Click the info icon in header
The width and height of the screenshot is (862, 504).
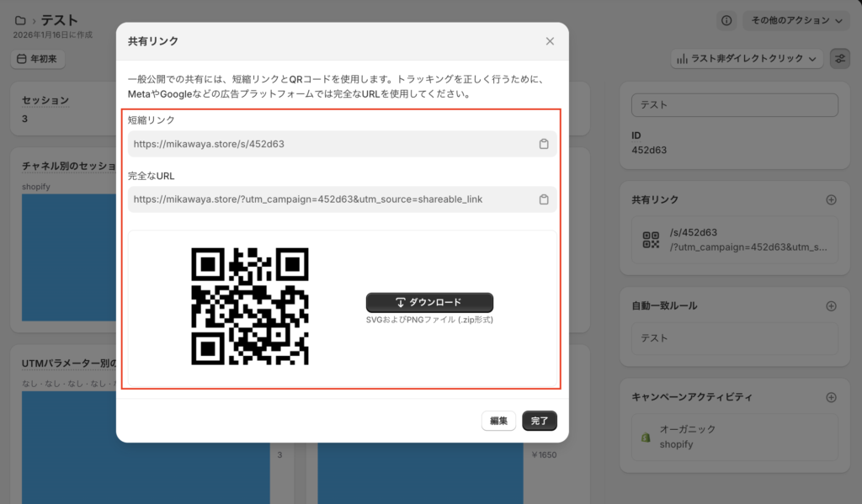(726, 20)
